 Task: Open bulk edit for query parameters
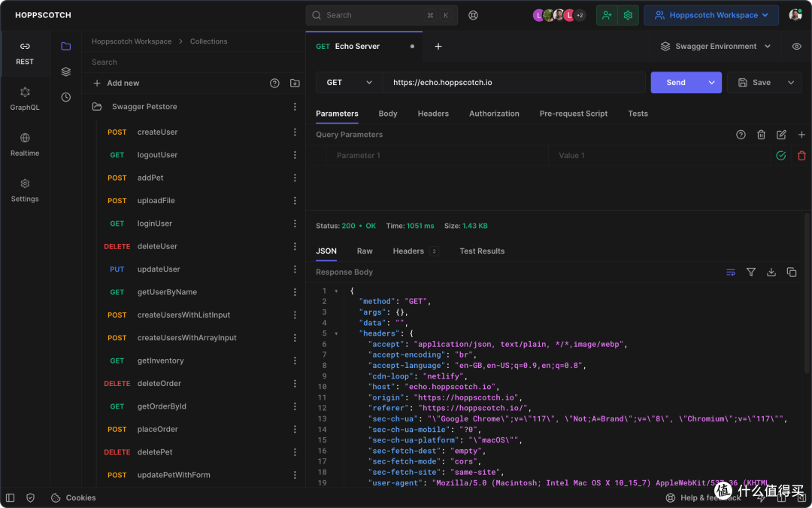781,135
